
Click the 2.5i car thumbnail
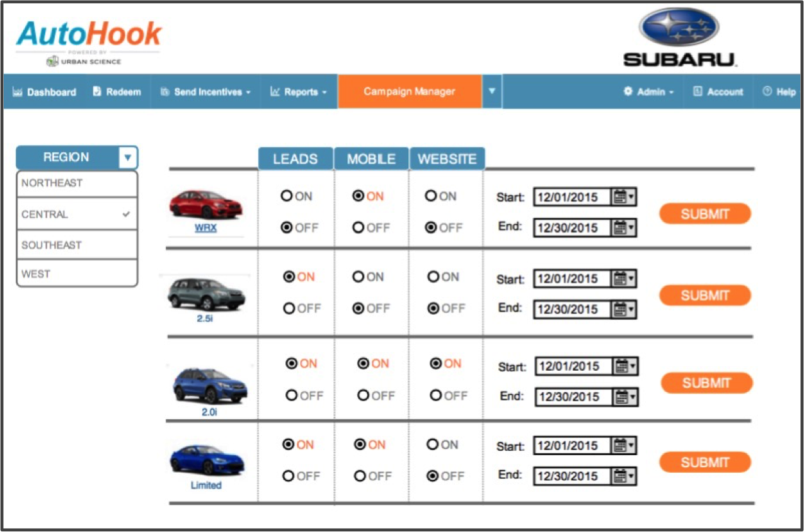click(206, 293)
